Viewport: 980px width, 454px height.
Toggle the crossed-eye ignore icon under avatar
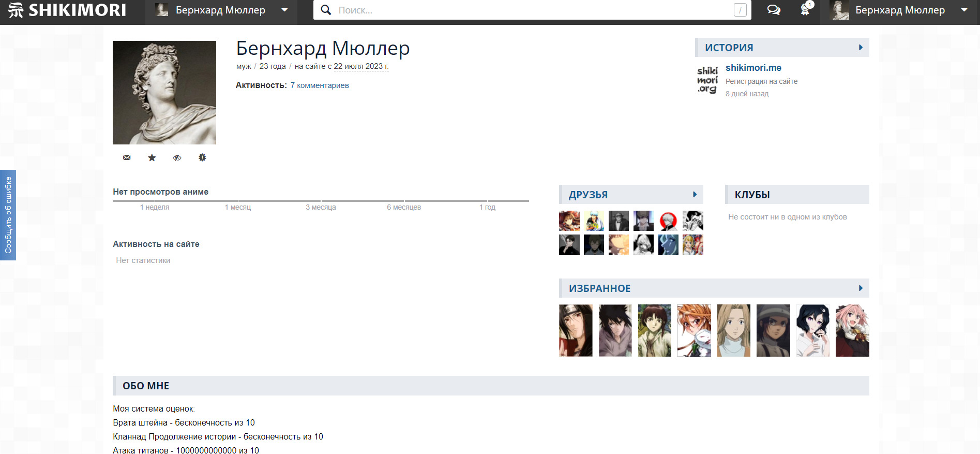[x=177, y=157]
